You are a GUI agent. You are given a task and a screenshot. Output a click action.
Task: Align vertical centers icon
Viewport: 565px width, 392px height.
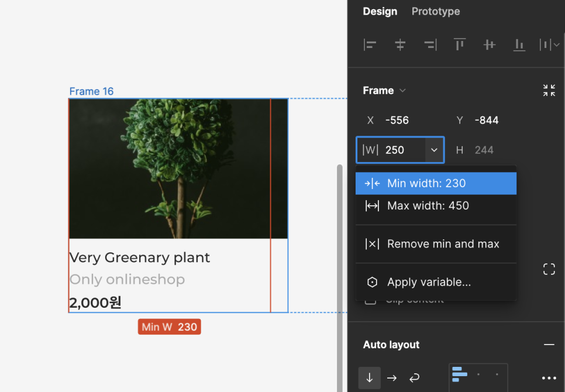pos(490,44)
